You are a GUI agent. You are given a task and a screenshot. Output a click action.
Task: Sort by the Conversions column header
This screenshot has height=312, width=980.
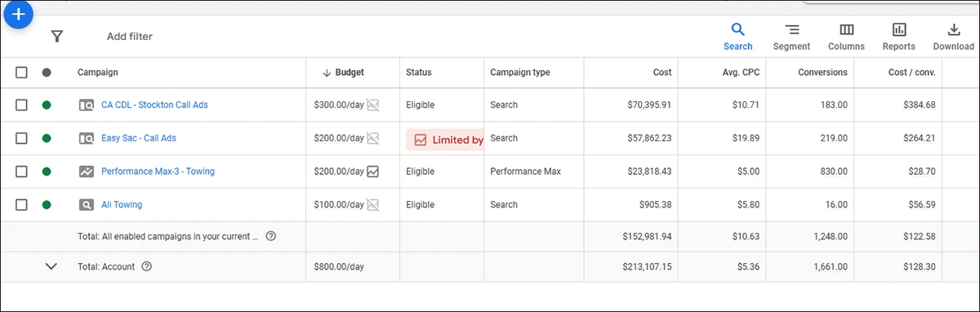pos(822,73)
